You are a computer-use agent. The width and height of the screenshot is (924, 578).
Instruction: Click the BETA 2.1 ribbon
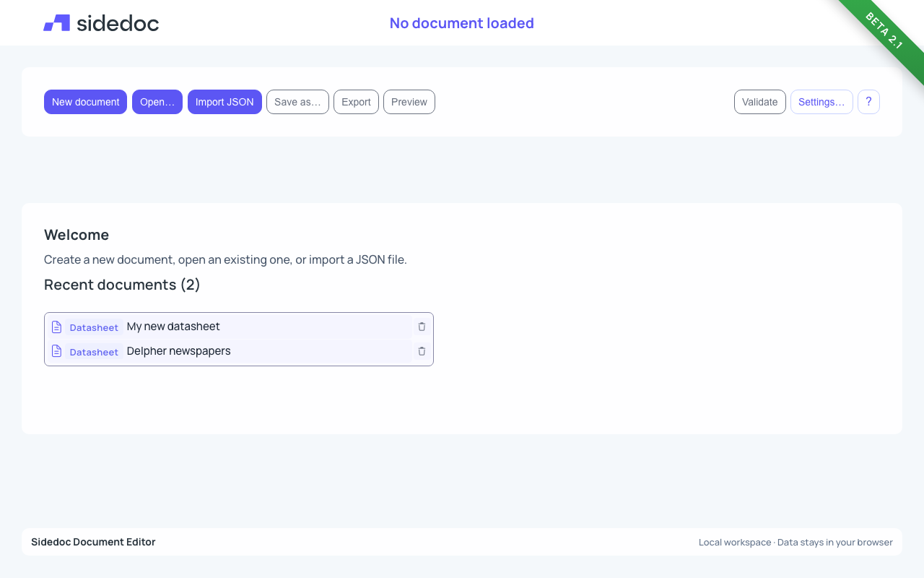[x=884, y=32]
